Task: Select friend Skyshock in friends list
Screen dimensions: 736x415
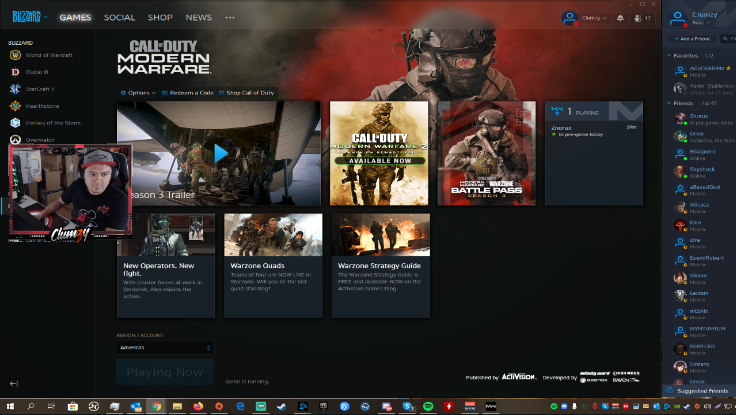Action: (703, 172)
